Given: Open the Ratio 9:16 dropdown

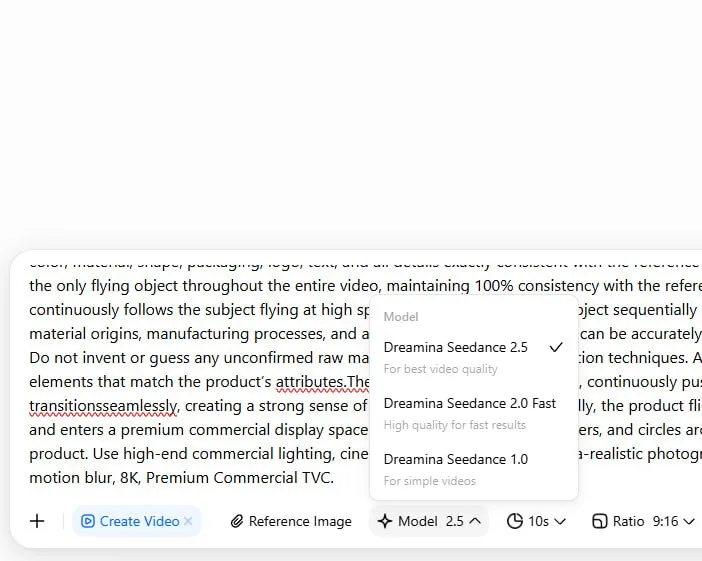Looking at the screenshot, I should point(643,521).
